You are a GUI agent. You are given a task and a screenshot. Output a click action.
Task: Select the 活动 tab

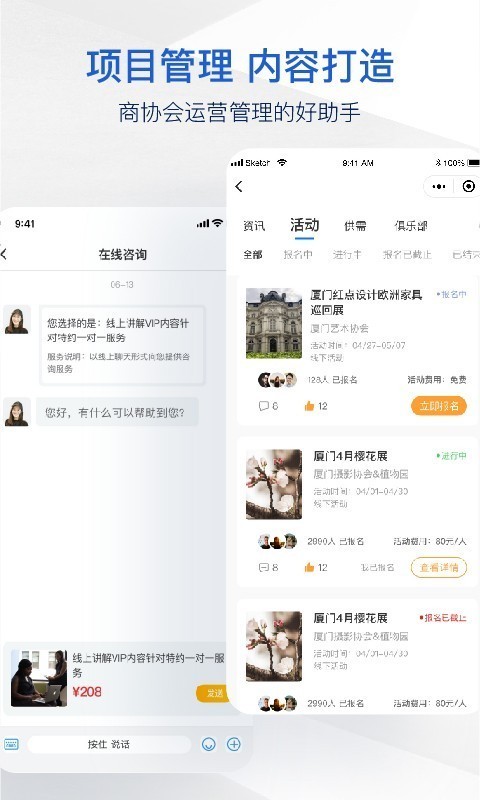[x=305, y=225]
